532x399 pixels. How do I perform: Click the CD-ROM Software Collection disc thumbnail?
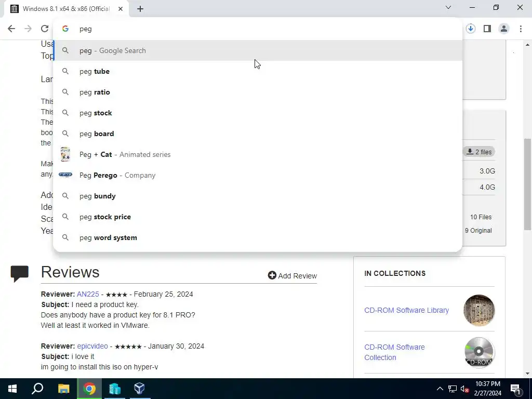click(479, 352)
